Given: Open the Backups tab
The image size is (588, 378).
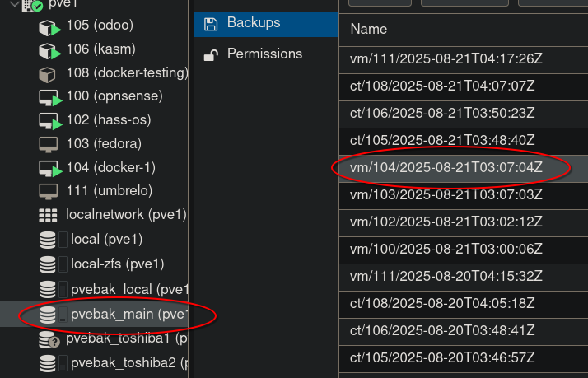Looking at the screenshot, I should click(254, 22).
